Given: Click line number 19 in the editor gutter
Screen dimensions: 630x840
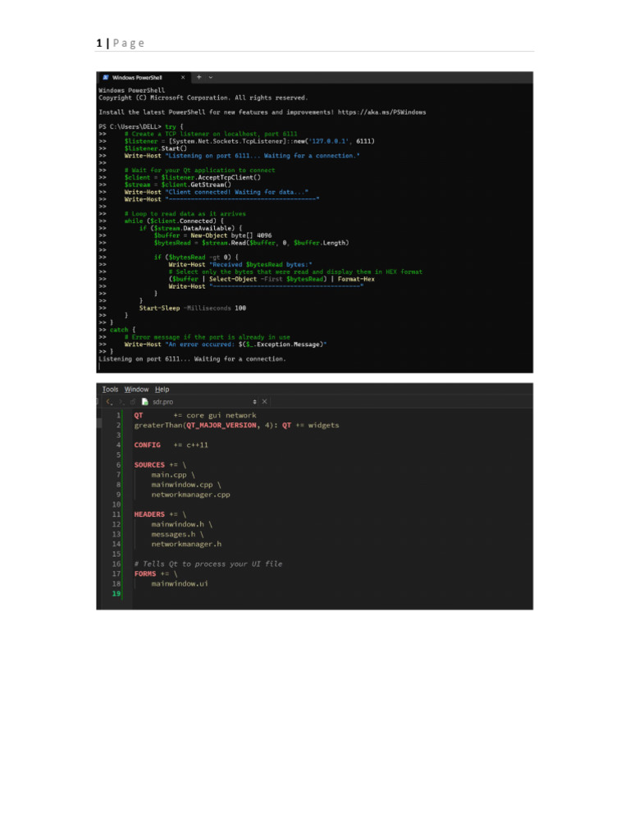Looking at the screenshot, I should (116, 594).
